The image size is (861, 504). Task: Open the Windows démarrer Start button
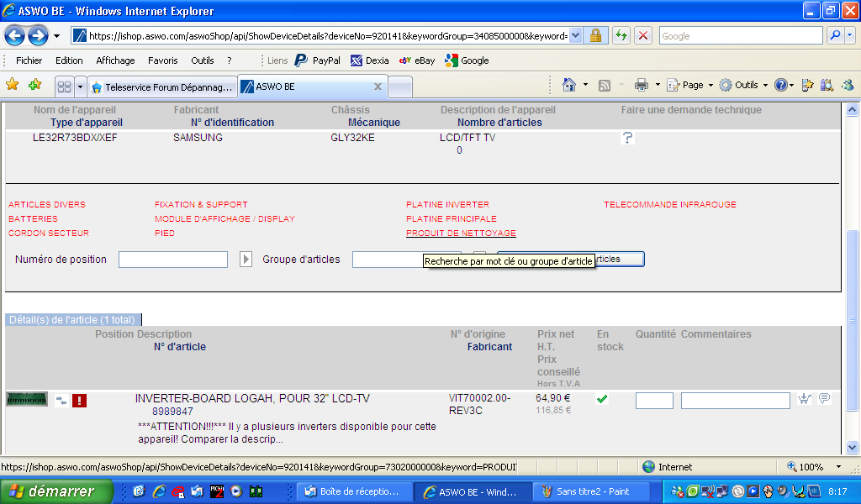56,491
